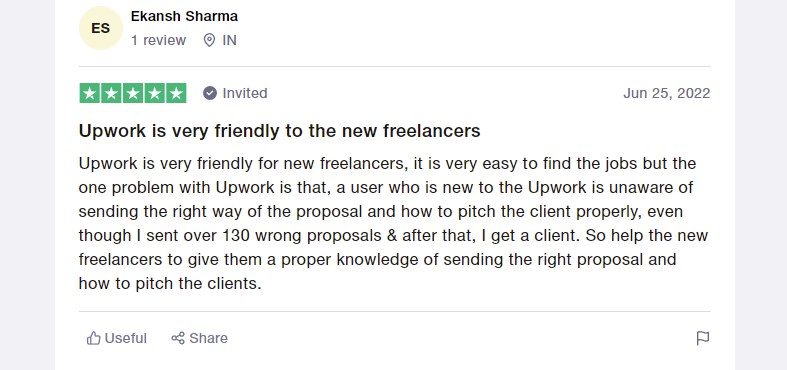Click the second green rating star
Screen dimensions: 787x370
(111, 93)
